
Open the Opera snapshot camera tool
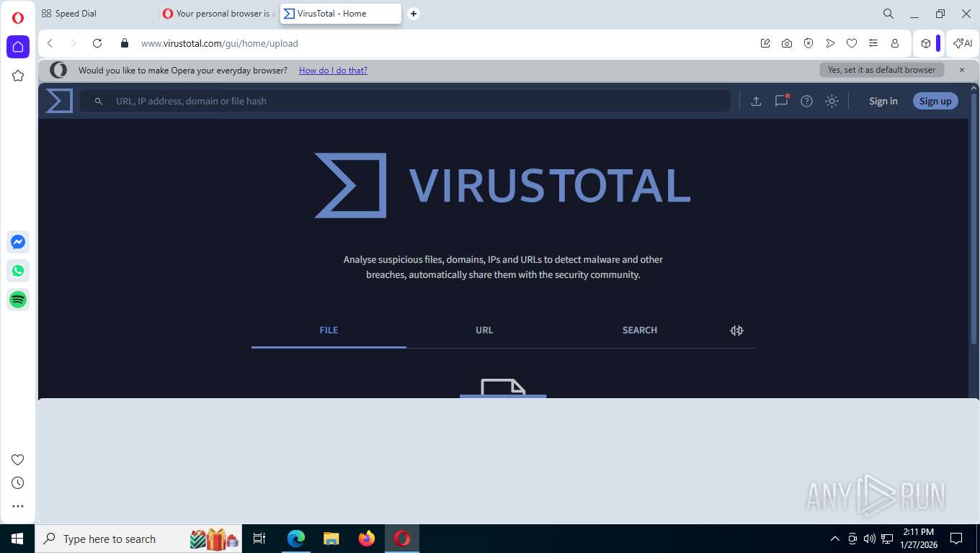pos(787,43)
